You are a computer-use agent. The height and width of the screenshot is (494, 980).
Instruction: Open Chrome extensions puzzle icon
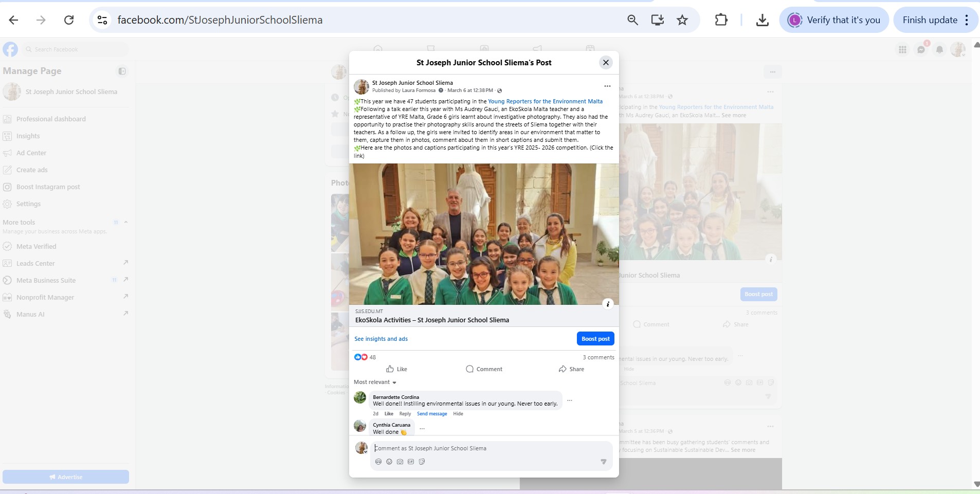point(721,20)
